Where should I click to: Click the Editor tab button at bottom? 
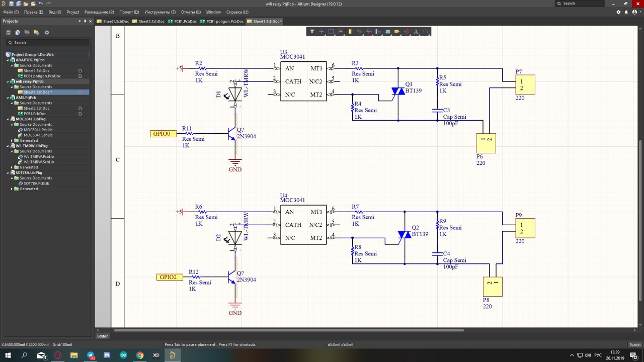[103, 336]
